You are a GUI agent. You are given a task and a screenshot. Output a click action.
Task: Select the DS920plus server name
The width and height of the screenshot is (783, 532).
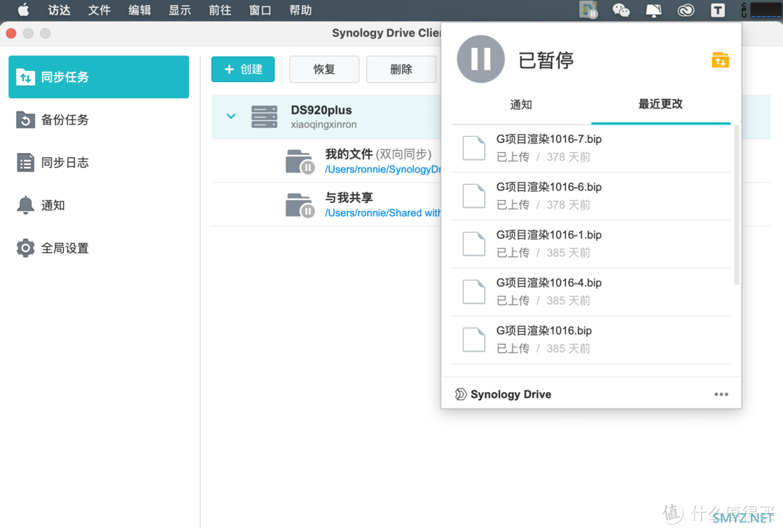click(321, 109)
